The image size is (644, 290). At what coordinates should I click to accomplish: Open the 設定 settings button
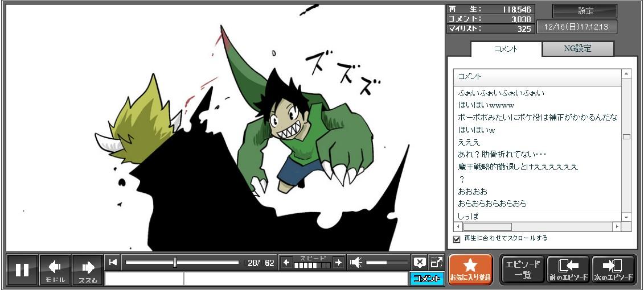pyautogui.click(x=585, y=11)
